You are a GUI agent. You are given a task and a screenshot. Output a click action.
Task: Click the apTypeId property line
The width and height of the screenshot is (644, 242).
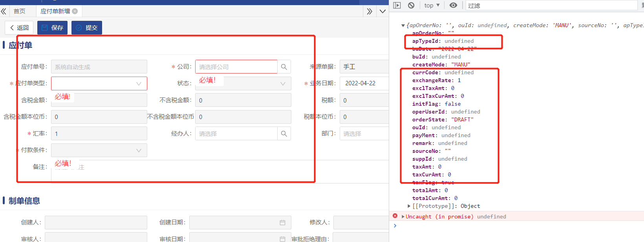443,41
